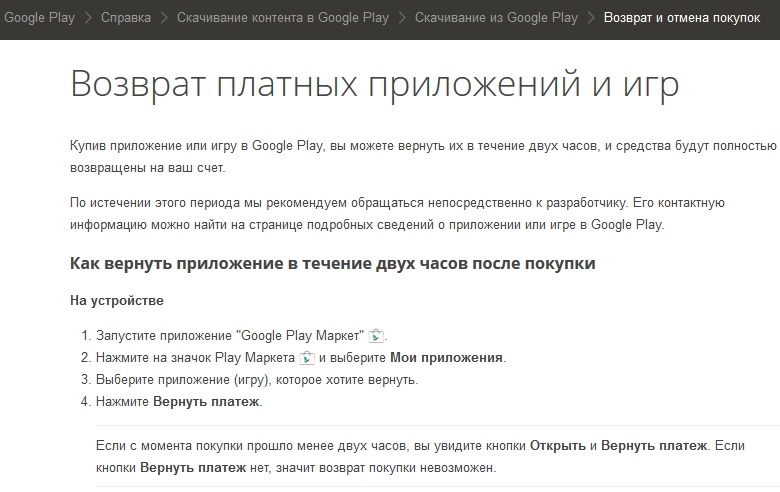The image size is (780, 492).
Task: Open the Google Play breadcrumb link
Action: (39, 18)
